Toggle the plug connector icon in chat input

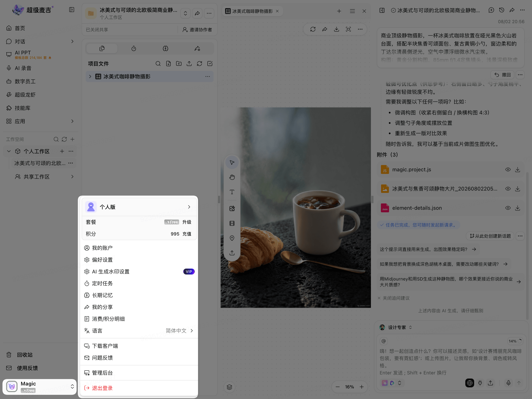480,383
